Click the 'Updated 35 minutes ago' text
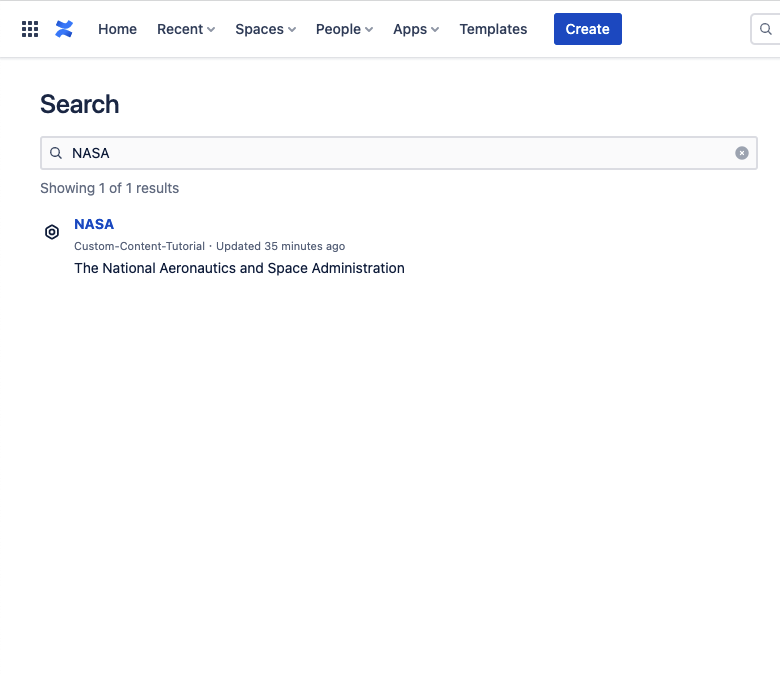This screenshot has height=675, width=780. click(280, 246)
